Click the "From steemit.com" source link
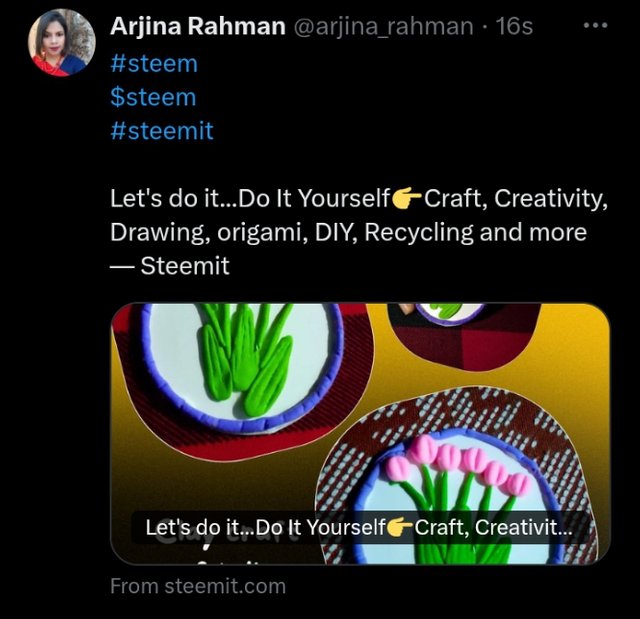The height and width of the screenshot is (619, 640). [x=197, y=586]
